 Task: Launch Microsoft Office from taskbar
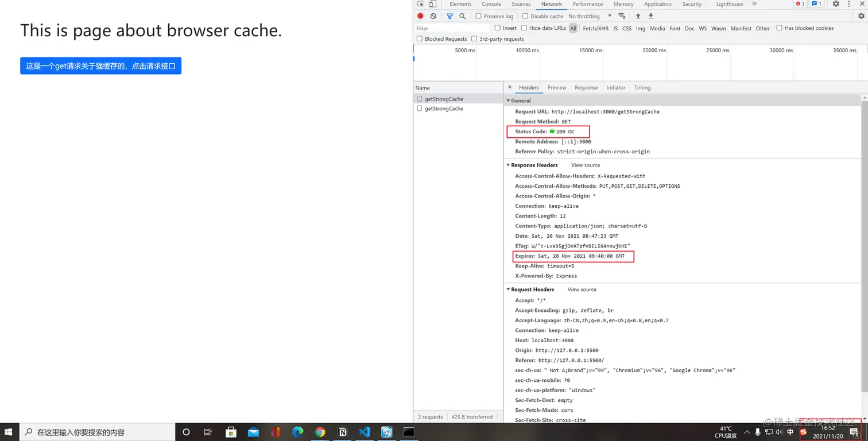pos(276,432)
